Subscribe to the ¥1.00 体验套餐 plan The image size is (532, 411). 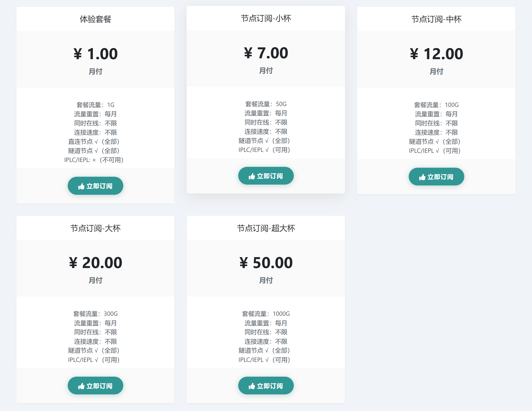click(96, 186)
